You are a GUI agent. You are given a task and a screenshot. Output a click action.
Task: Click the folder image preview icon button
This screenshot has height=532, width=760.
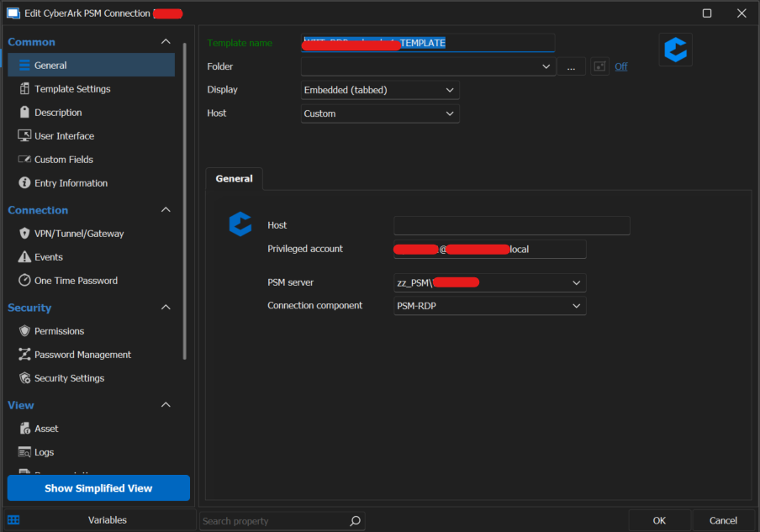(599, 66)
